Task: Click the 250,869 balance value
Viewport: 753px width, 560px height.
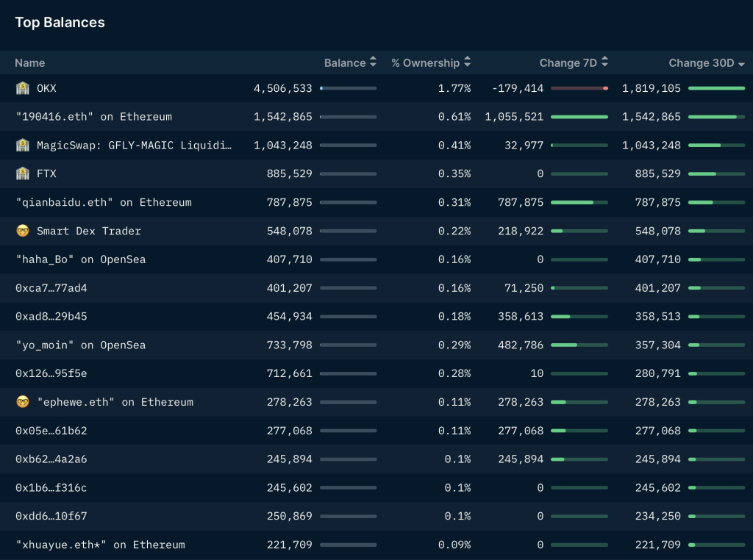Action: pyautogui.click(x=290, y=517)
